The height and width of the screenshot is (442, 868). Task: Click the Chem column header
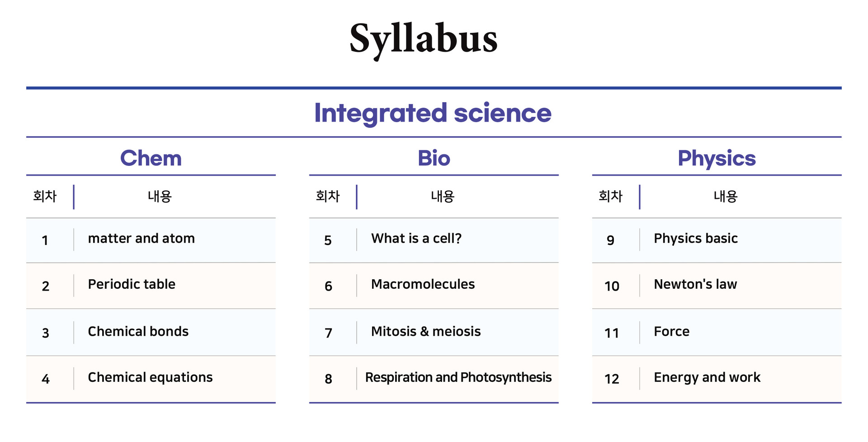click(151, 158)
